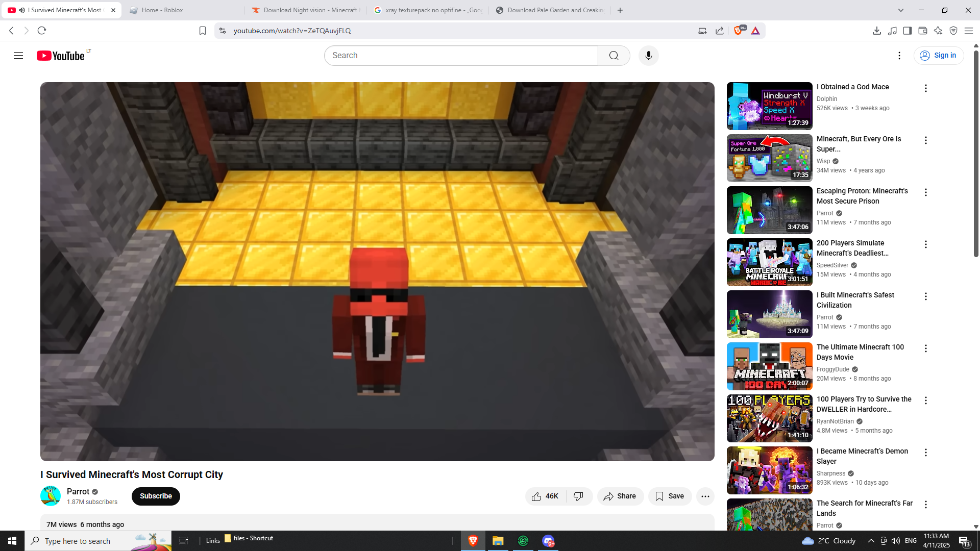Reload the page with refresh icon

42,31
